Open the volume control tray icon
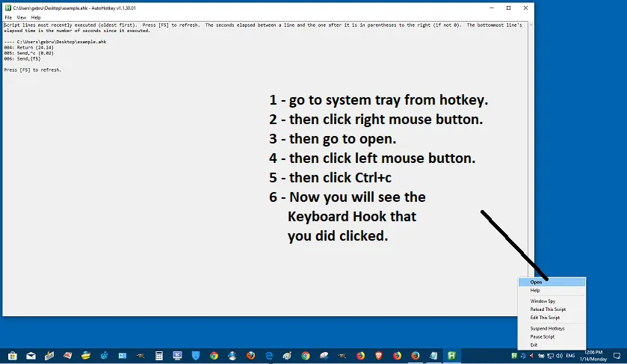627x364 pixels. click(559, 356)
